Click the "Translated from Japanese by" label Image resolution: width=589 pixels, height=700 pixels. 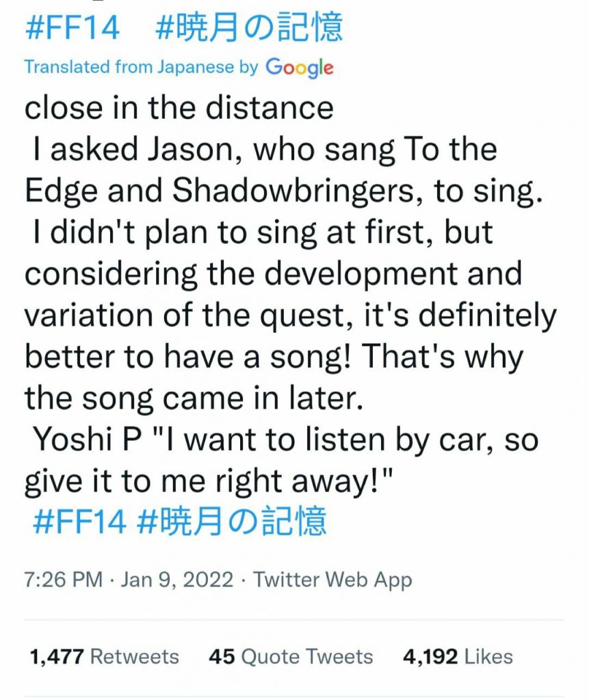coord(141,67)
